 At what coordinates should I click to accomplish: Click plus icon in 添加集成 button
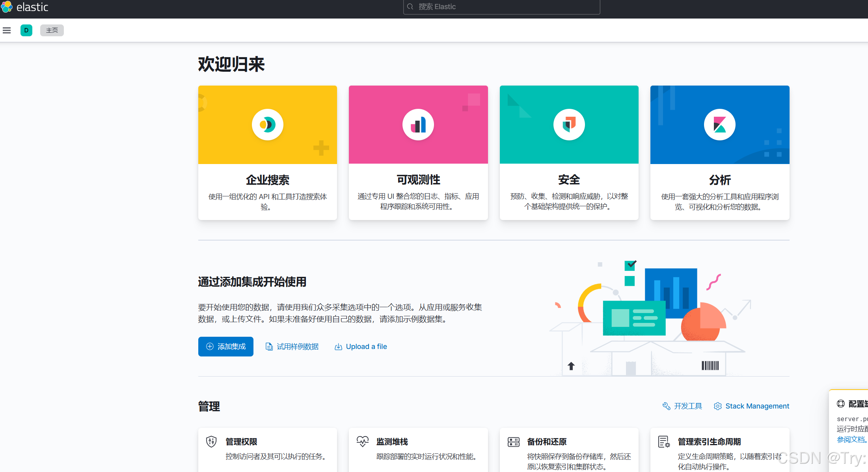(210, 347)
